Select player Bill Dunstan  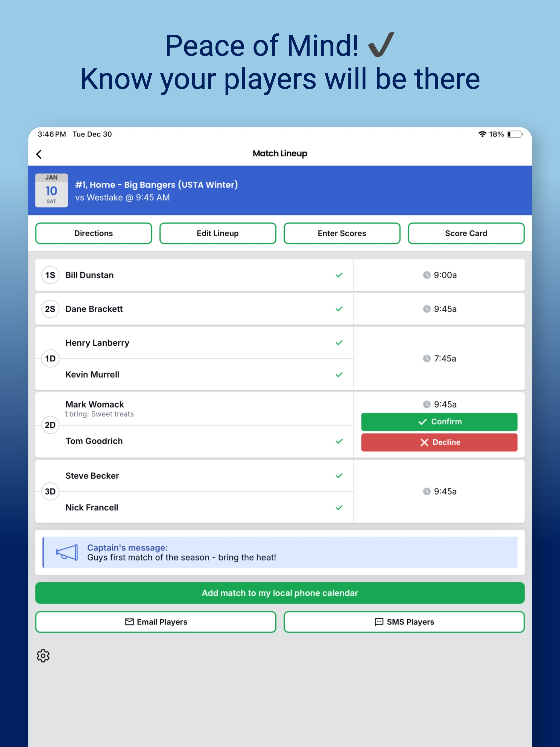89,275
